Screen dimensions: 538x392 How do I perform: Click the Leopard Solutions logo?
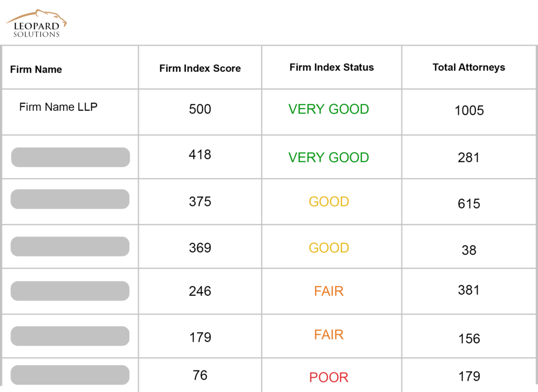click(36, 23)
